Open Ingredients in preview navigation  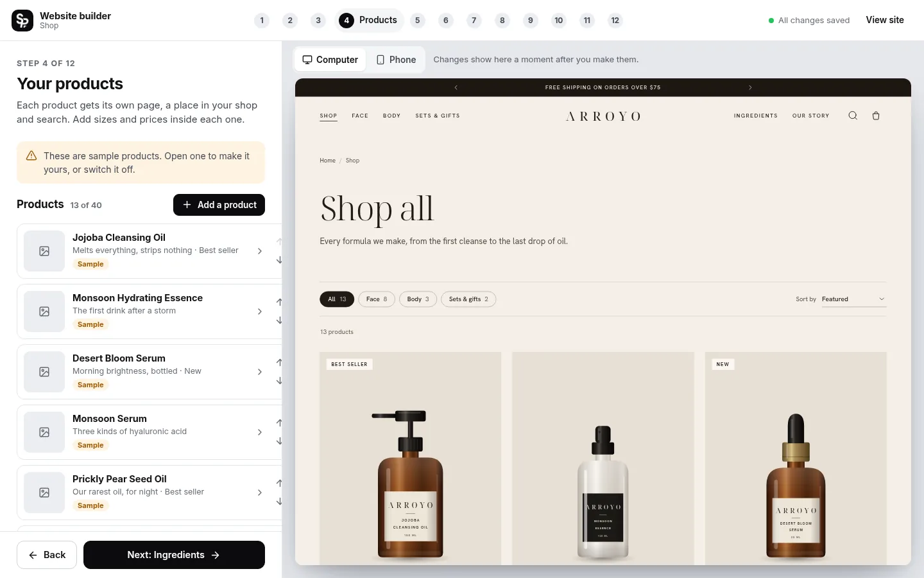(756, 116)
